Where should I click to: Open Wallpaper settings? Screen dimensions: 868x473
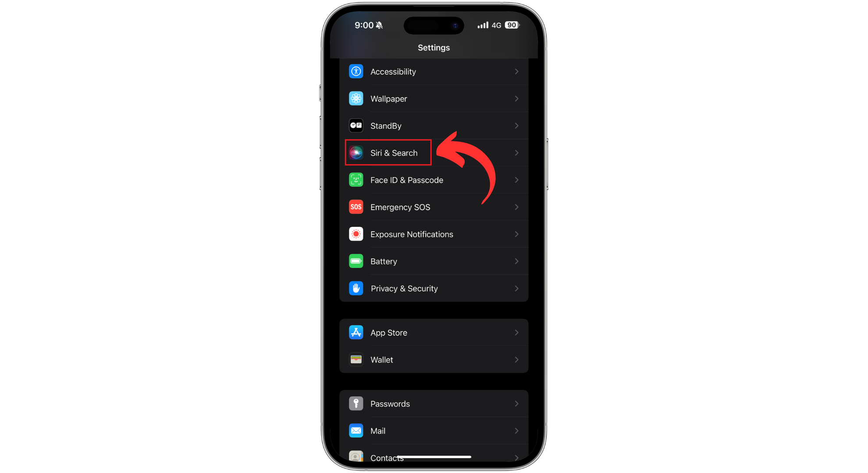coord(434,99)
